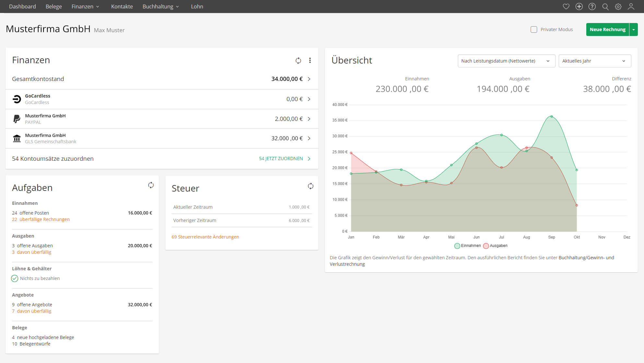Click the GLS Gemeinschaftsbank bank icon
The image size is (644, 363).
[17, 138]
